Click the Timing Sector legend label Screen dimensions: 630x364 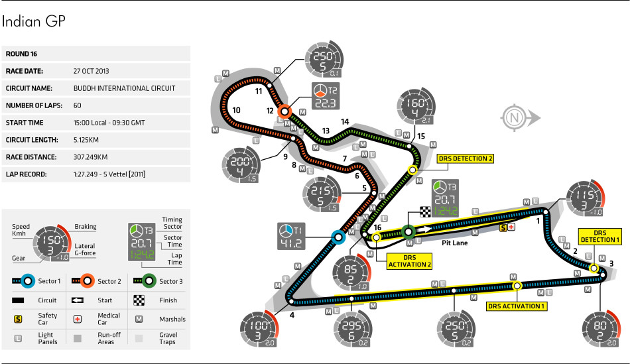[x=172, y=223]
